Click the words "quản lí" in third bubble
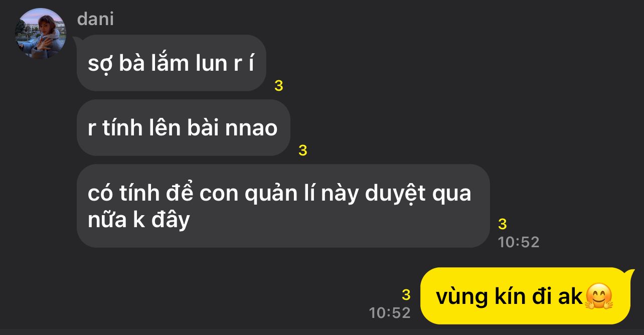 280,194
